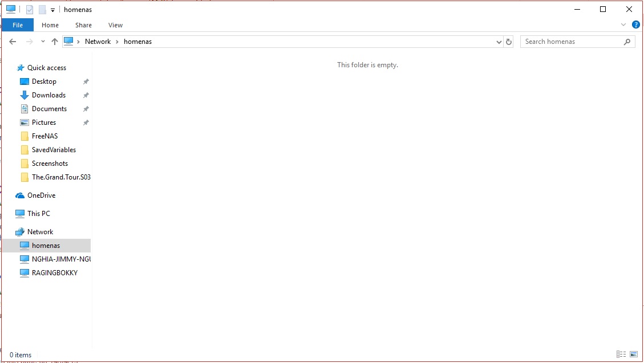Screen dimensions: 644x363
Task: Open Desktop in Quick access
Action: (44, 81)
